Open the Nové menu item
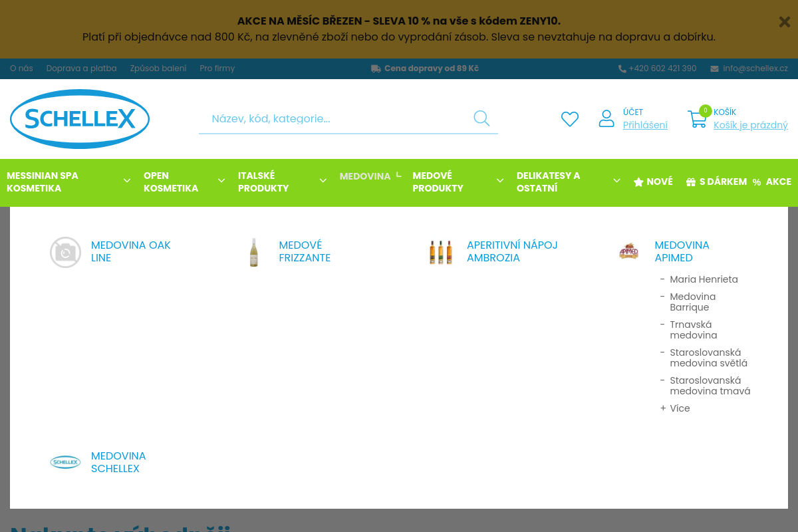The image size is (798, 532). click(653, 182)
